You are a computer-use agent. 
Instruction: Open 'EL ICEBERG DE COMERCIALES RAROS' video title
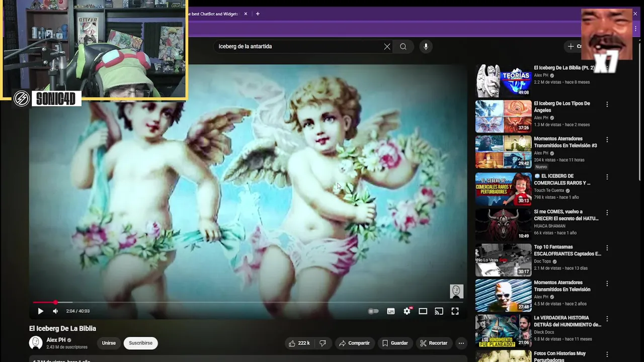(562, 179)
